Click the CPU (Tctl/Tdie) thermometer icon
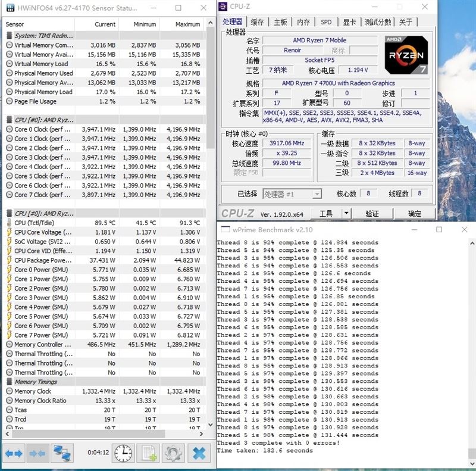Viewport: 476px width, 471px height. pyautogui.click(x=10, y=223)
